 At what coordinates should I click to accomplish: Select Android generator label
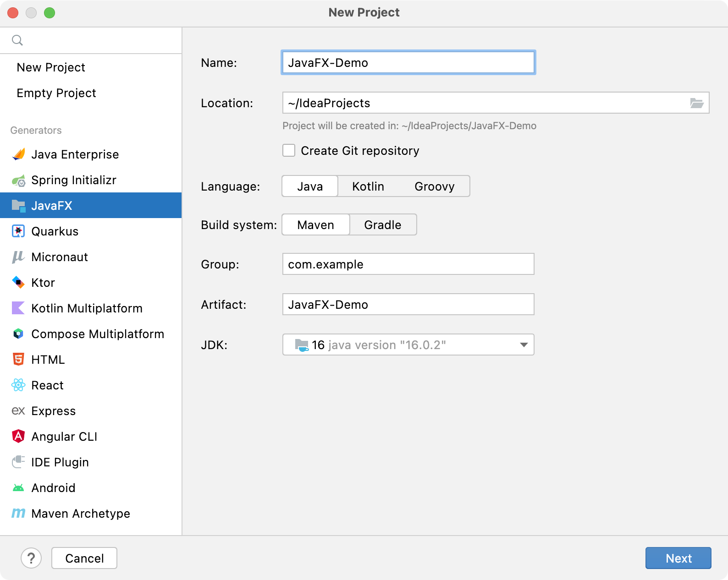click(x=53, y=488)
